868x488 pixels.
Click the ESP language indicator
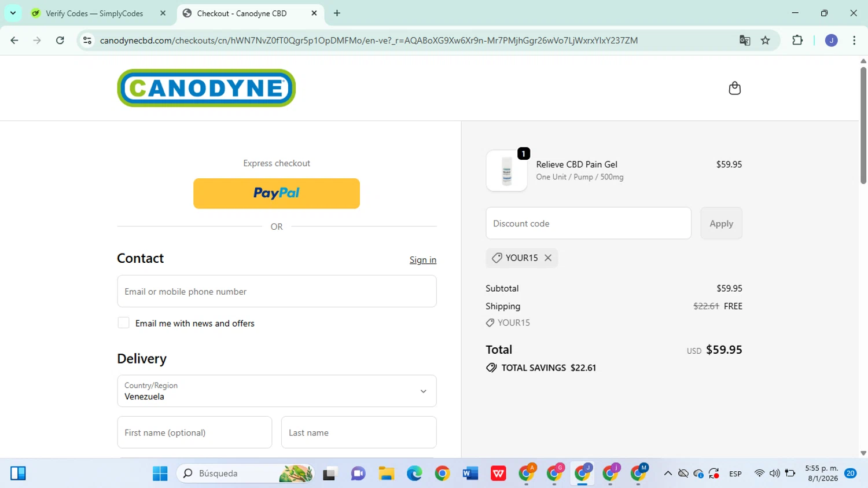pyautogui.click(x=735, y=474)
